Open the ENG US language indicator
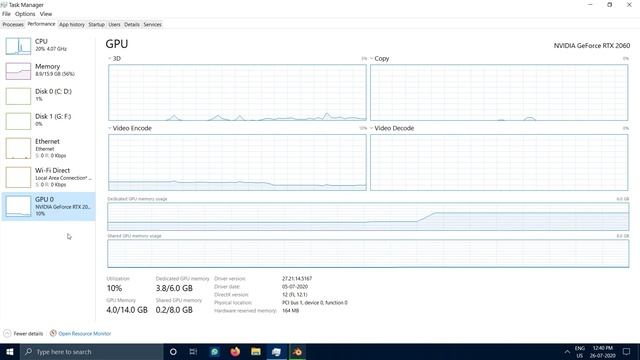Screen dimensions: 640x360 (x=580, y=352)
